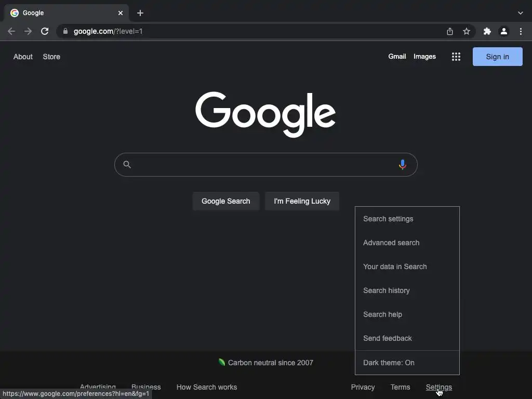532x399 pixels.
Task: Close the Google tab
Action: point(121,13)
